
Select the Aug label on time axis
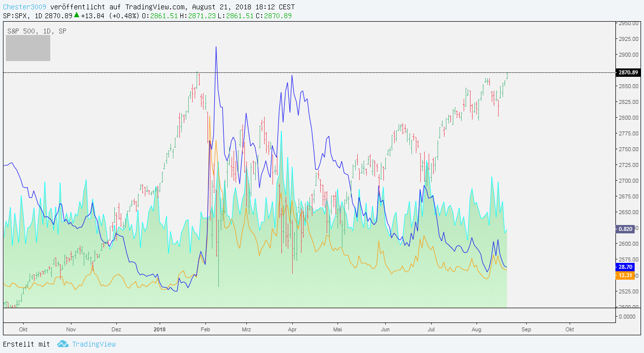(476, 330)
